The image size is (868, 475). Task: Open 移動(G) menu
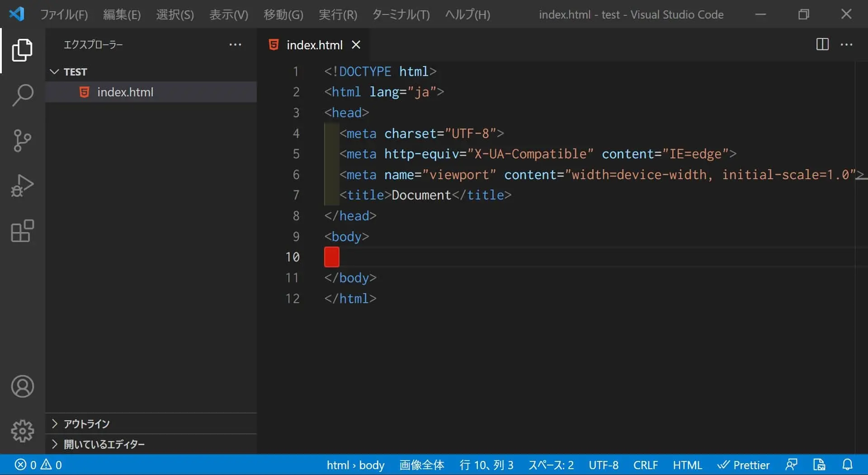coord(283,14)
